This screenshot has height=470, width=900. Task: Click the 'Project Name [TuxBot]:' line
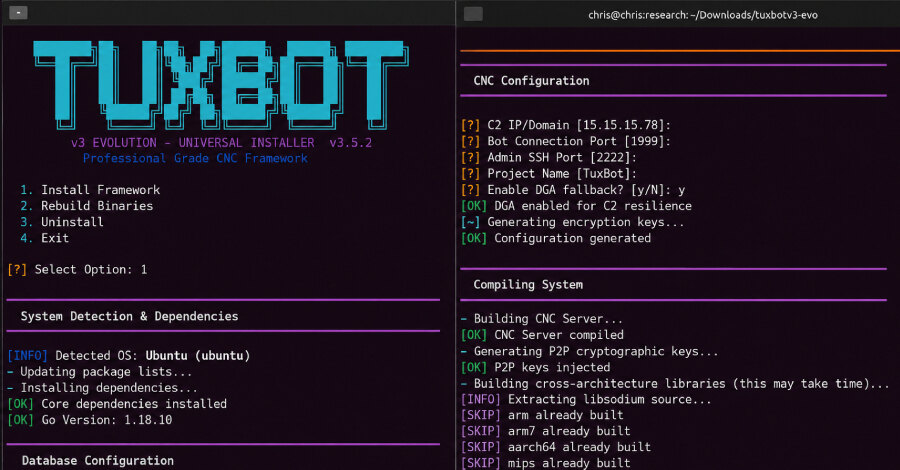coord(549,173)
